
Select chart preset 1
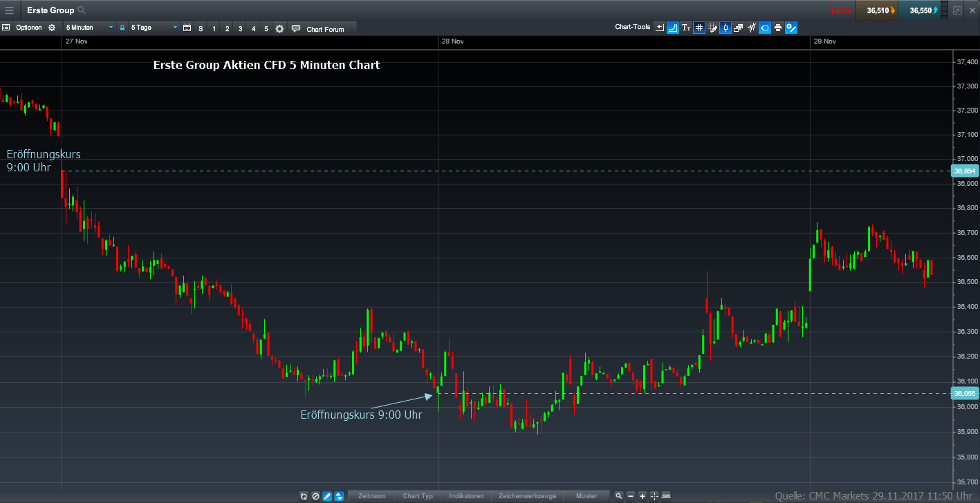point(214,28)
